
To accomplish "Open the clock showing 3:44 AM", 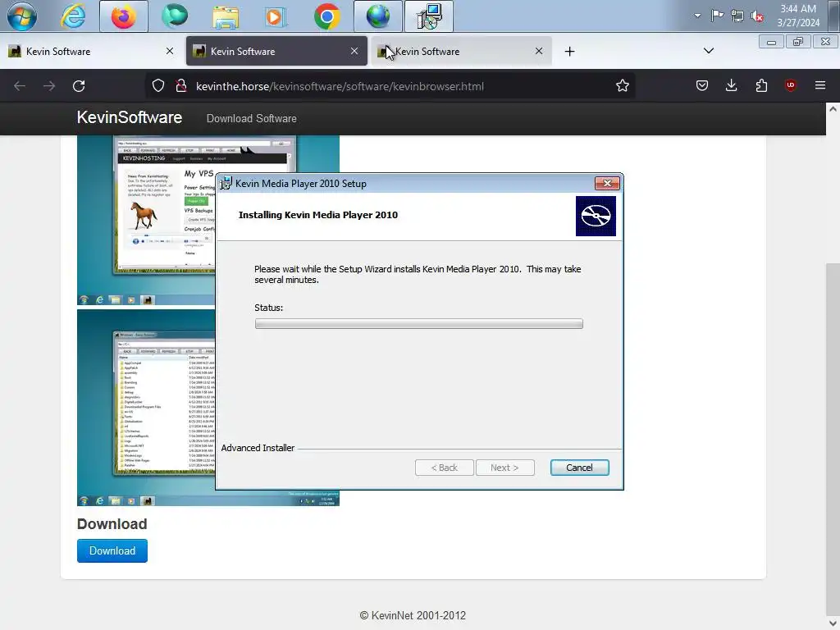I will (x=798, y=16).
